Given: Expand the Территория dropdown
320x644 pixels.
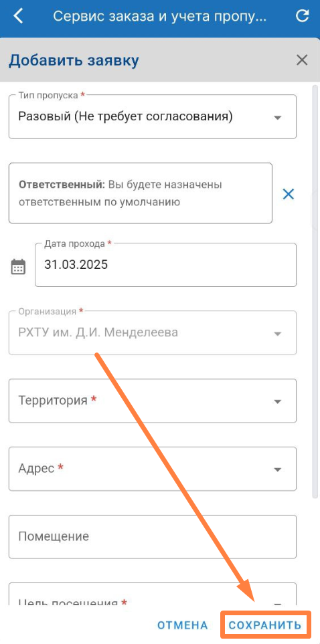Looking at the screenshot, I should tap(153, 401).
